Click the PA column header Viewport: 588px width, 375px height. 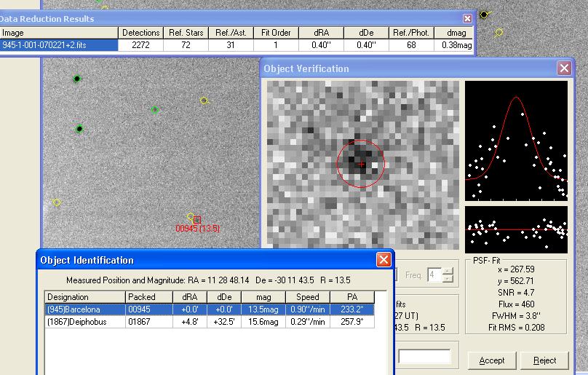point(352,297)
